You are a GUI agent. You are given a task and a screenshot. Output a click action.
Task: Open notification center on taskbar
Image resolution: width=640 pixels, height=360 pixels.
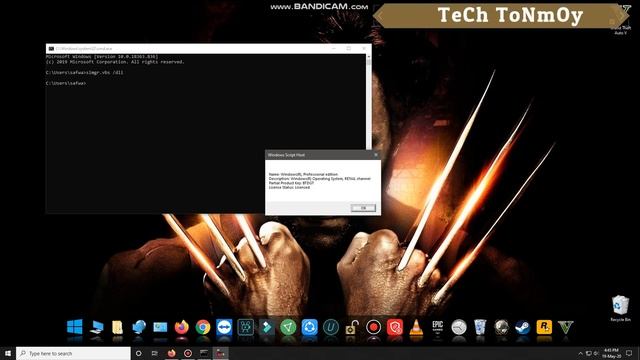click(629, 353)
